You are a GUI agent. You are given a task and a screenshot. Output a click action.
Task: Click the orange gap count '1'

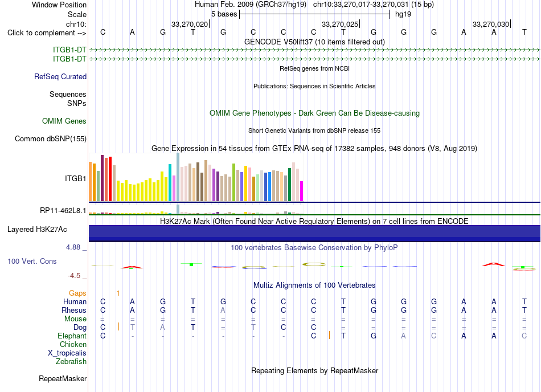[x=118, y=293]
